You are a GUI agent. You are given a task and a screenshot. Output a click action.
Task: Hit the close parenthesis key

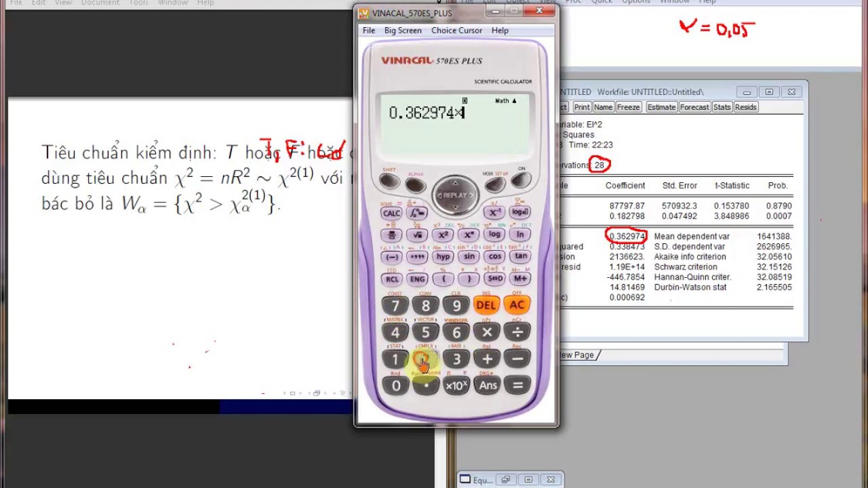coord(469,279)
